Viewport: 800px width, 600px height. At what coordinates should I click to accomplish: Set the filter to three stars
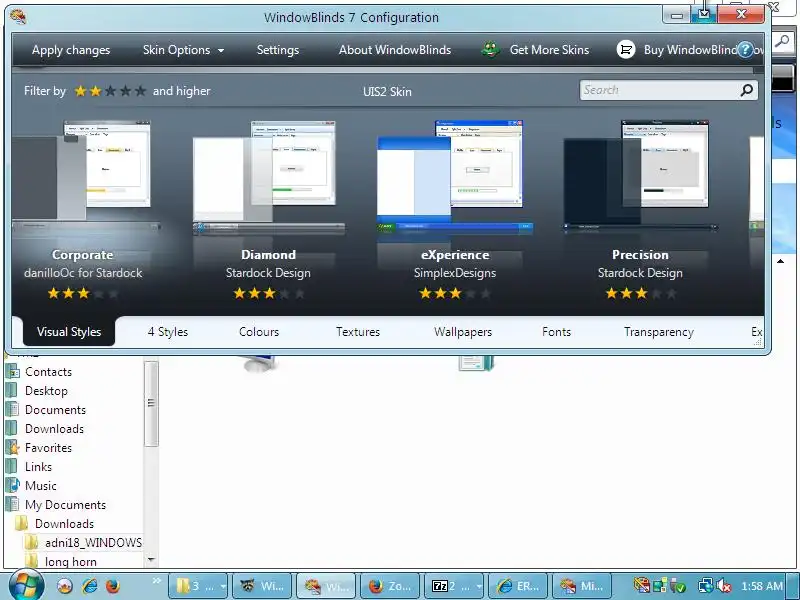[110, 91]
